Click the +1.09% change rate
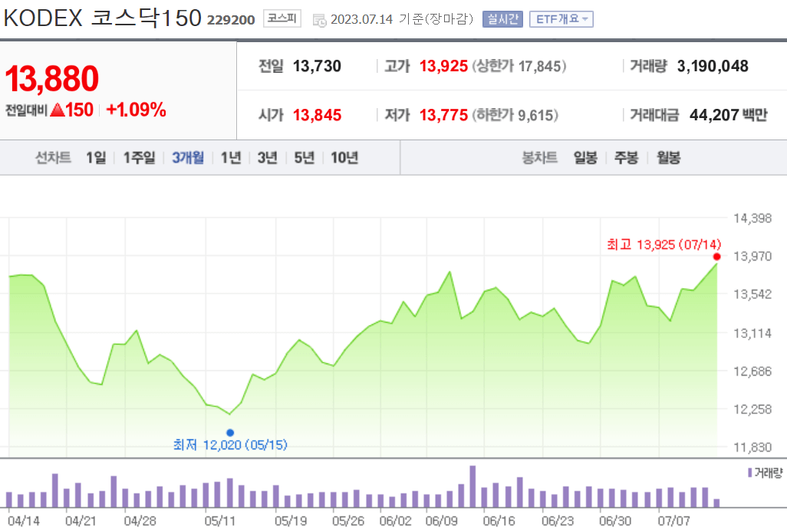Image resolution: width=787 pixels, height=532 pixels. tap(136, 110)
